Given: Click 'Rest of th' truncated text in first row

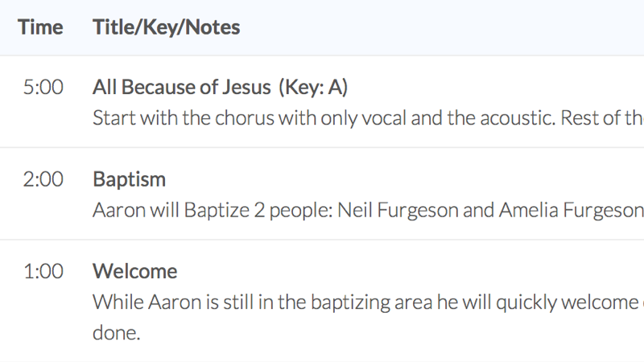Looking at the screenshot, I should pos(602,118).
